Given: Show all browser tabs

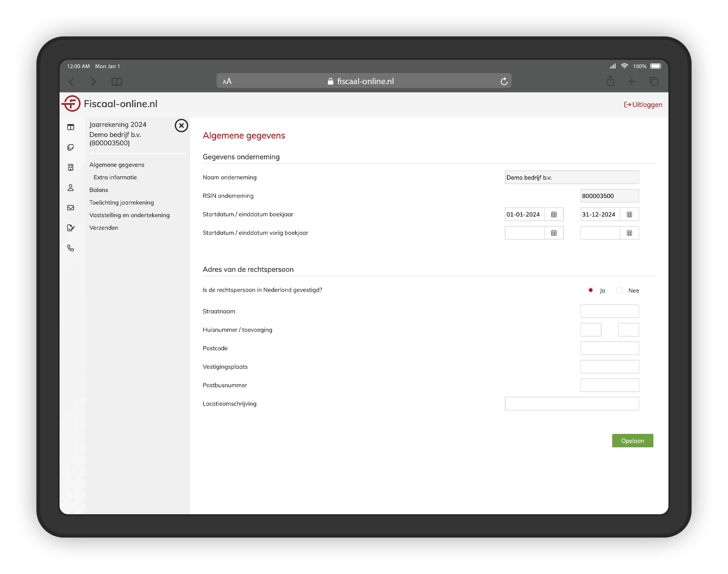Looking at the screenshot, I should 654,82.
